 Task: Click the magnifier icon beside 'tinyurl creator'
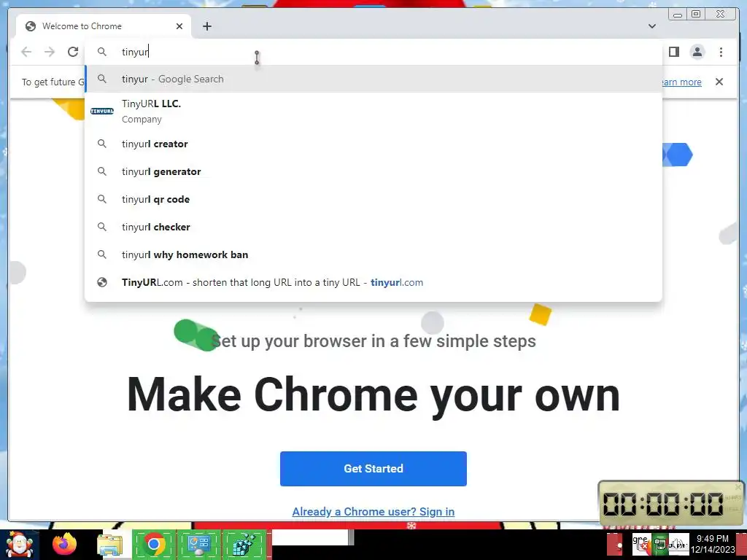point(102,144)
